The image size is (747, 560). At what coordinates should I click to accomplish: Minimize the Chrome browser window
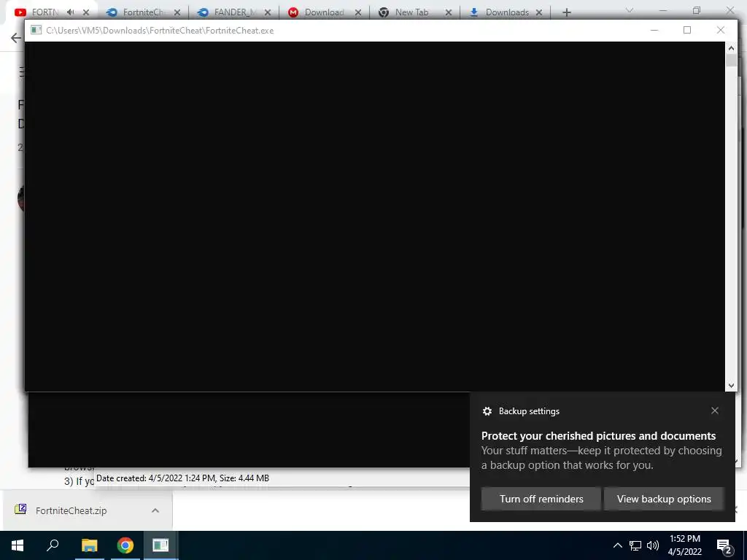(x=662, y=10)
